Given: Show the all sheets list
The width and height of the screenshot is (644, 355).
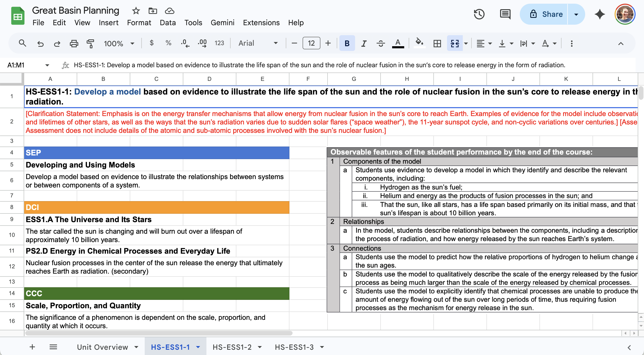Looking at the screenshot, I should tap(53, 347).
